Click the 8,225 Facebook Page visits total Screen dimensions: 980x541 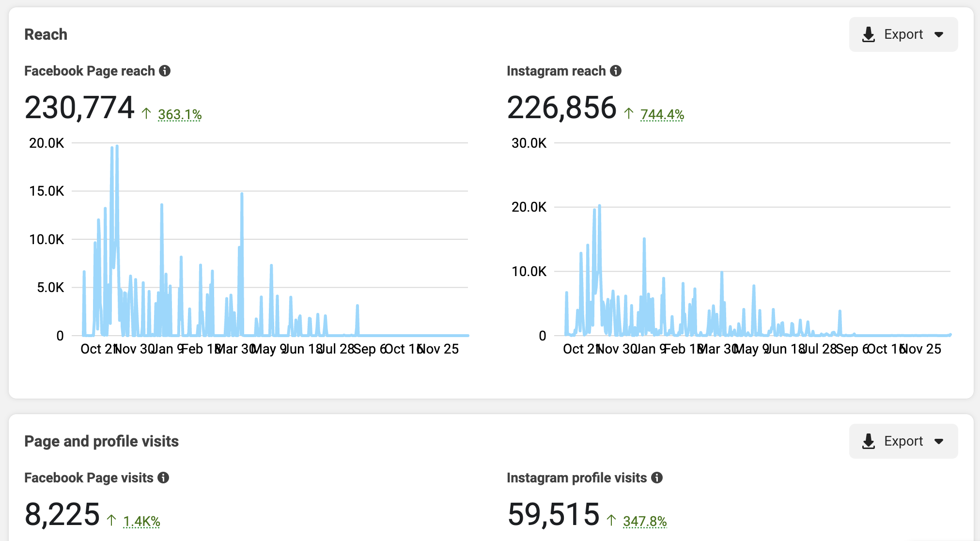62,514
